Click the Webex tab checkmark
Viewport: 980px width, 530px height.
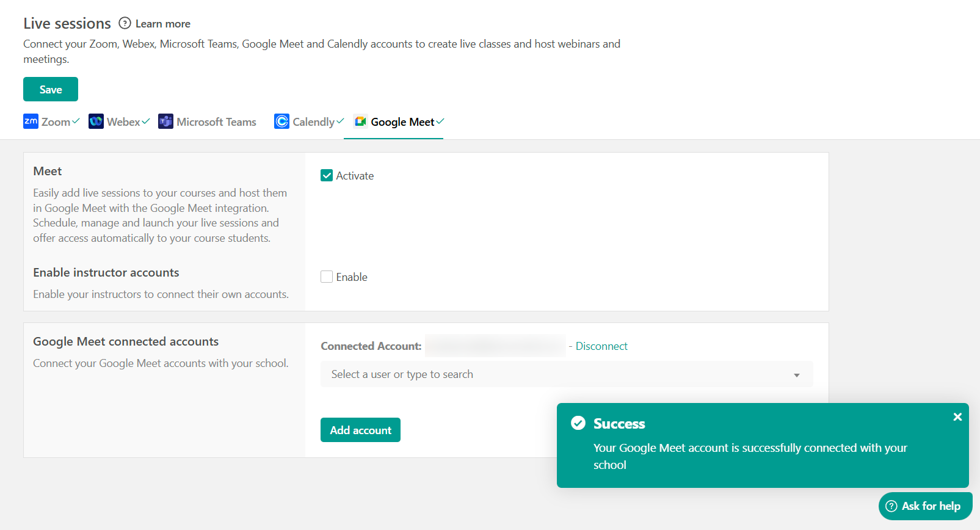coord(146,121)
